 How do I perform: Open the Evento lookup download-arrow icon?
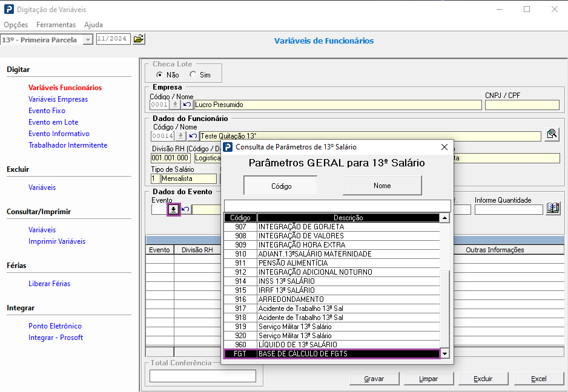(174, 209)
